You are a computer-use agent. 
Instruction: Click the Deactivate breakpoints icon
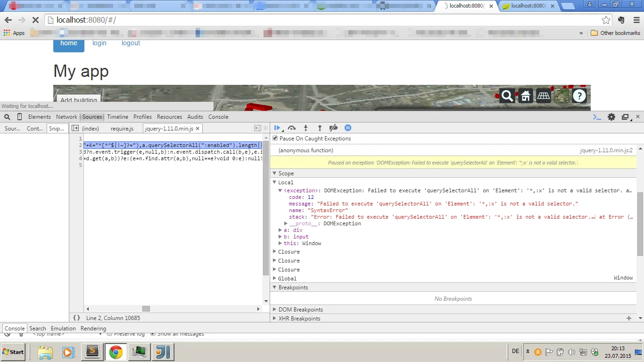(333, 128)
